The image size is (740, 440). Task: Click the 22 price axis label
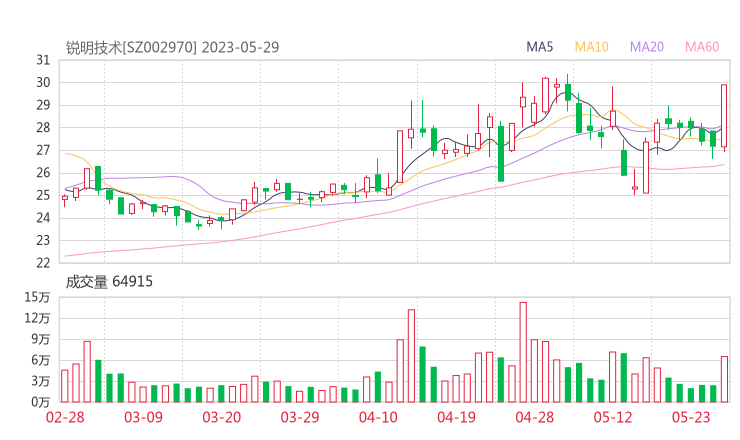pos(43,263)
